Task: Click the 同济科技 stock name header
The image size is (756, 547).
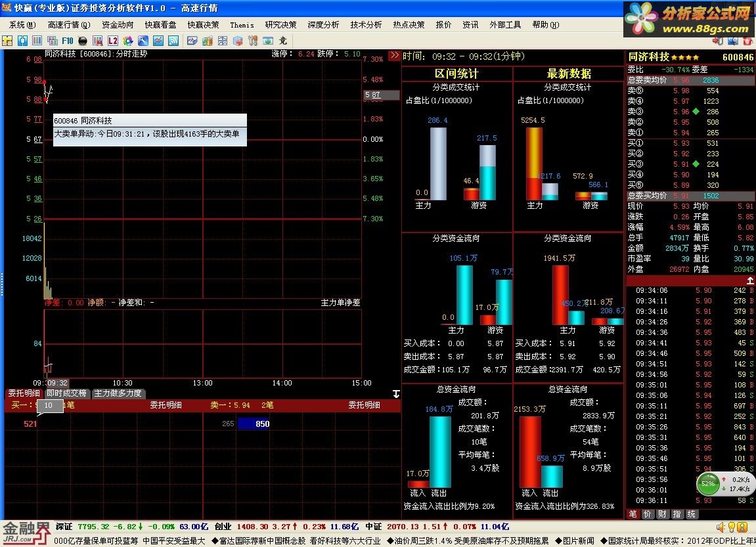Action: point(648,57)
